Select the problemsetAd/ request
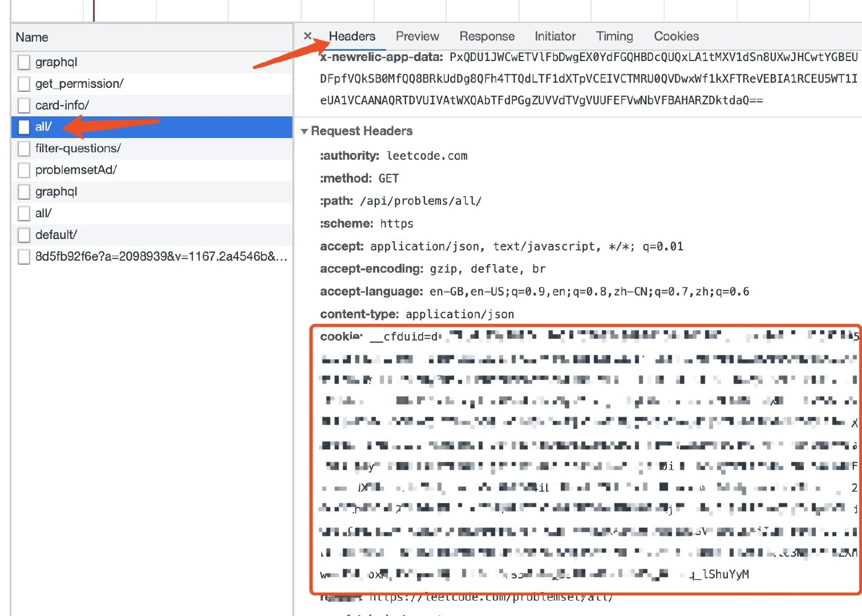The image size is (862, 616). pyautogui.click(x=152, y=170)
